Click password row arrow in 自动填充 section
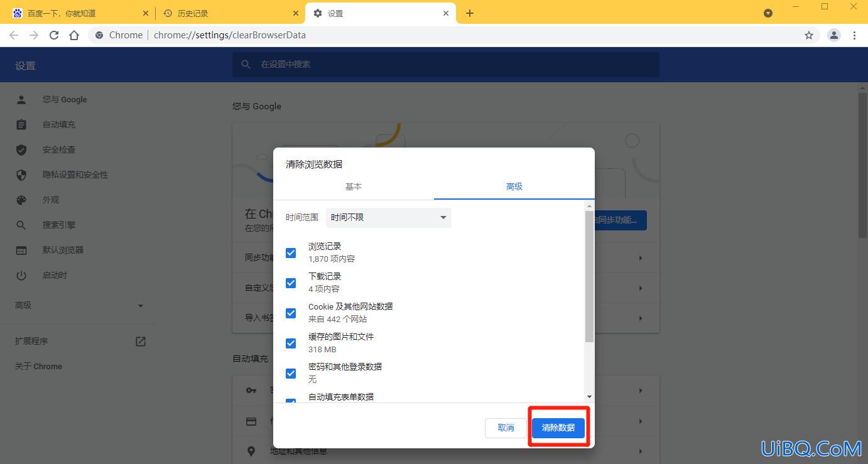Viewport: 868px width, 464px height. [x=641, y=391]
